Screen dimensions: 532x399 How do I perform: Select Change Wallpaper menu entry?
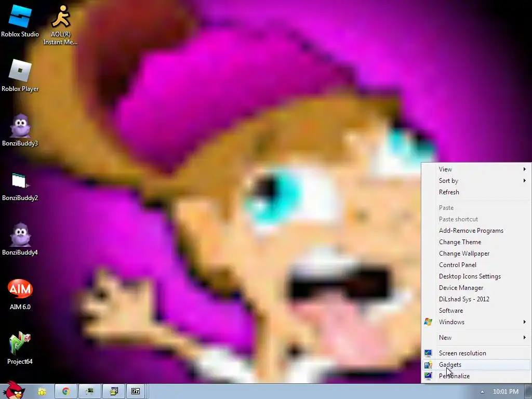476,254
